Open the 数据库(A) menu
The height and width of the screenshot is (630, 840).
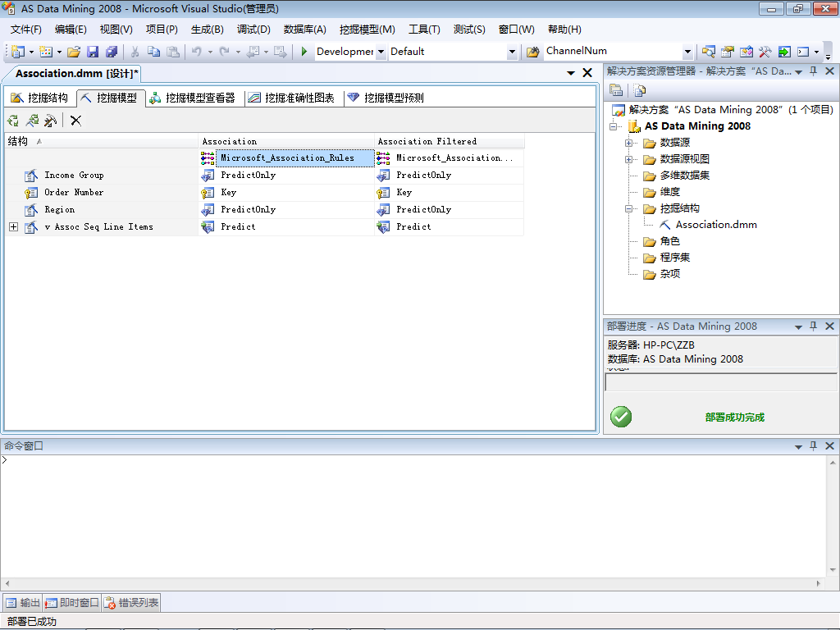305,30
